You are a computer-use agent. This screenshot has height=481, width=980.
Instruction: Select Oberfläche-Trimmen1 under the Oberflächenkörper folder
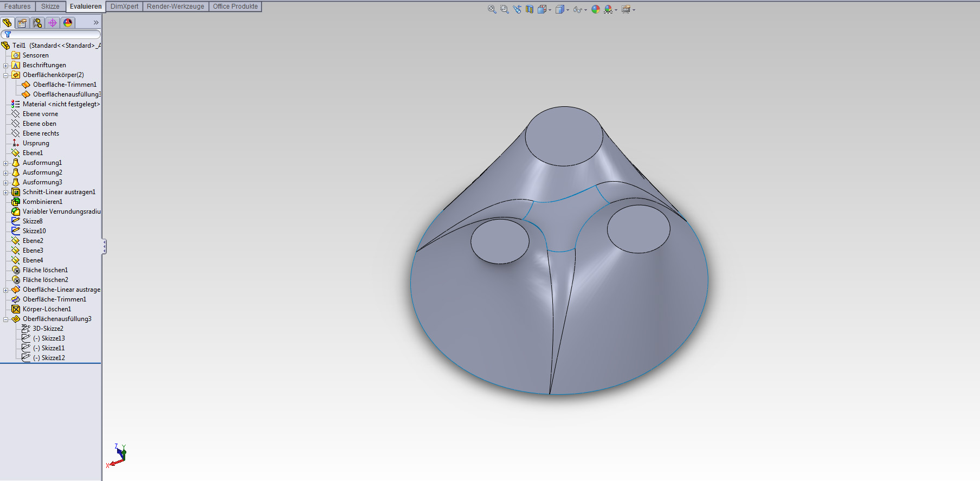[x=65, y=85]
